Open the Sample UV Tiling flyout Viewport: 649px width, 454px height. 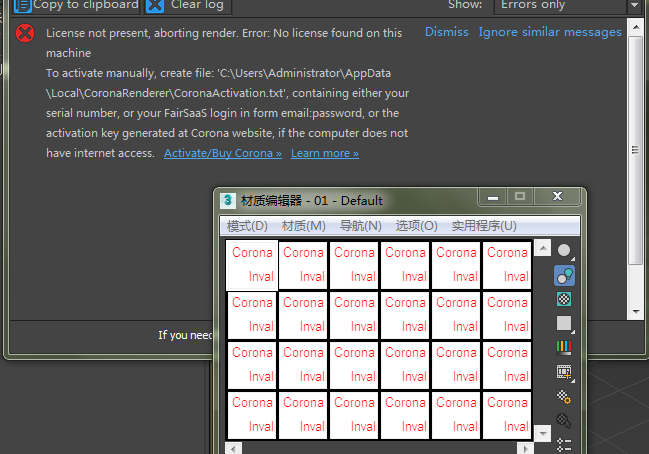tap(565, 324)
